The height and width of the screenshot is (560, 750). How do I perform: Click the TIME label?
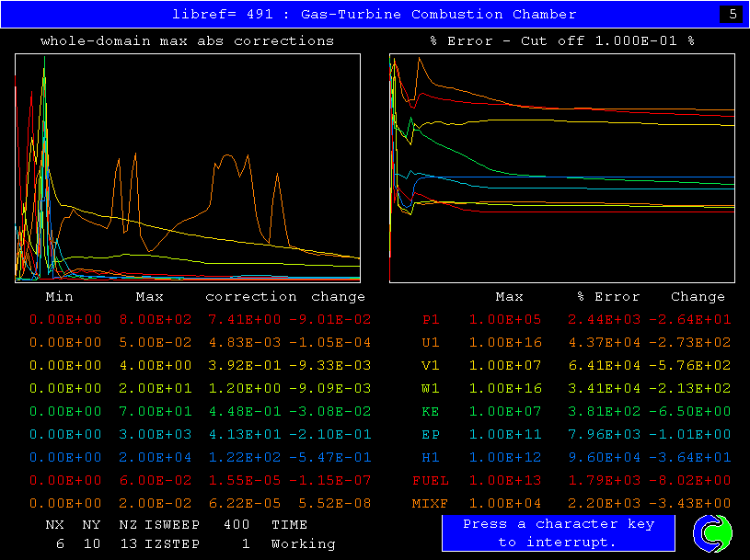click(289, 525)
